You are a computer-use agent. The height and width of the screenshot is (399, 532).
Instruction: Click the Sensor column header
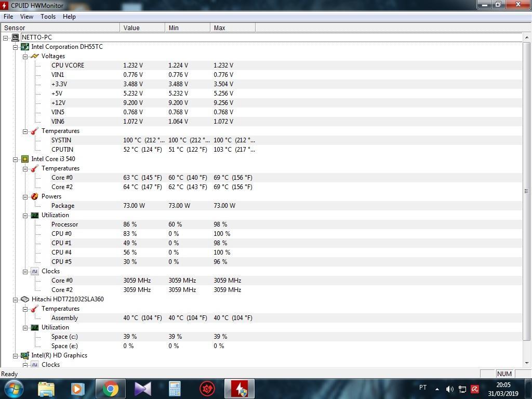[x=60, y=28]
